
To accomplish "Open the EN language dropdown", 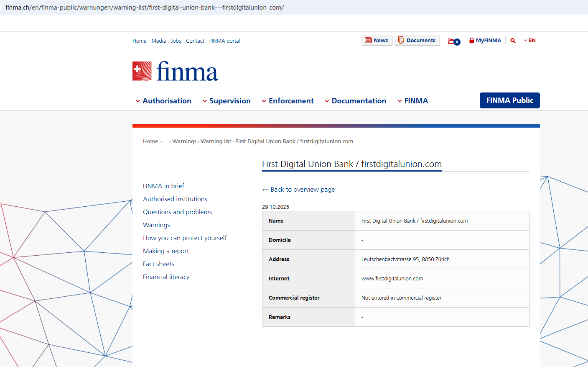I will pyautogui.click(x=529, y=41).
